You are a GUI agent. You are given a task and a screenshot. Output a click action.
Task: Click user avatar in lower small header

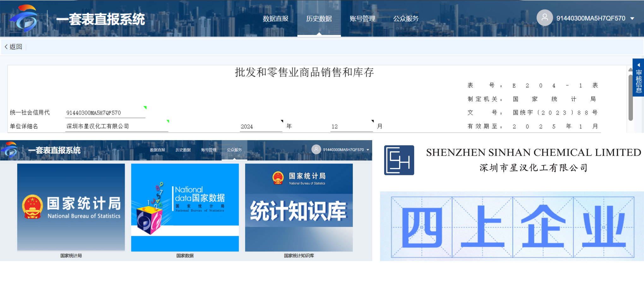pos(316,149)
